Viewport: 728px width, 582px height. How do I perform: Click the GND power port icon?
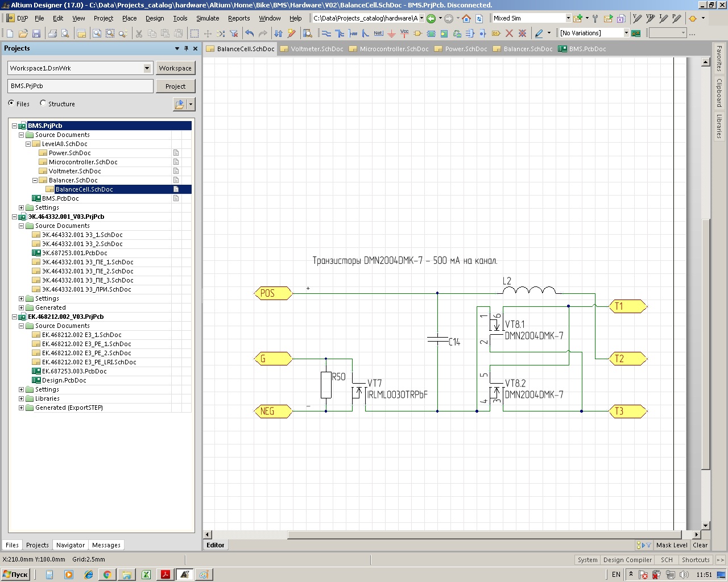point(391,34)
